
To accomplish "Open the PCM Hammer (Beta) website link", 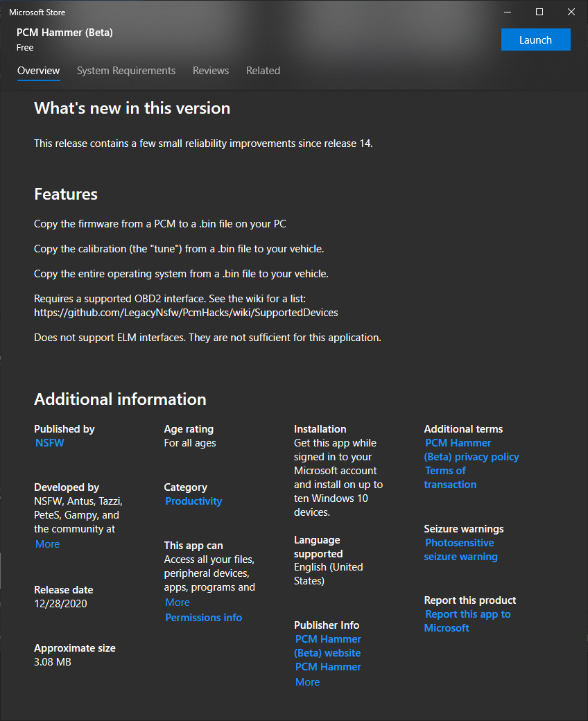I will [x=328, y=645].
